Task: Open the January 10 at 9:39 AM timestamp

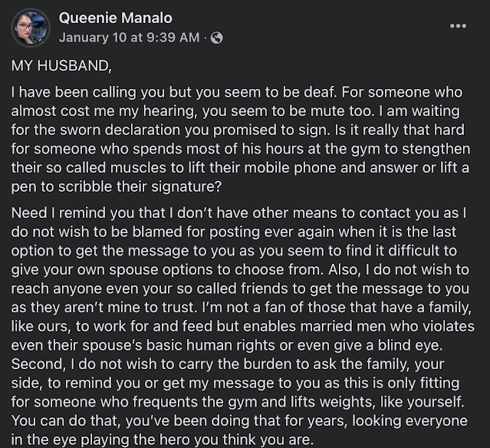Action: (x=129, y=37)
